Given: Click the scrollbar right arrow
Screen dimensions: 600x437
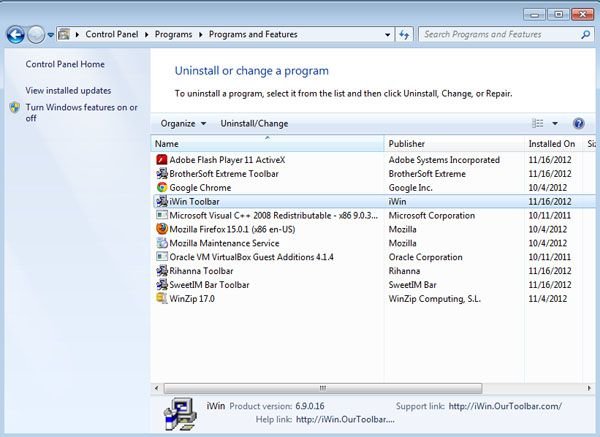Looking at the screenshot, I should pos(589,388).
